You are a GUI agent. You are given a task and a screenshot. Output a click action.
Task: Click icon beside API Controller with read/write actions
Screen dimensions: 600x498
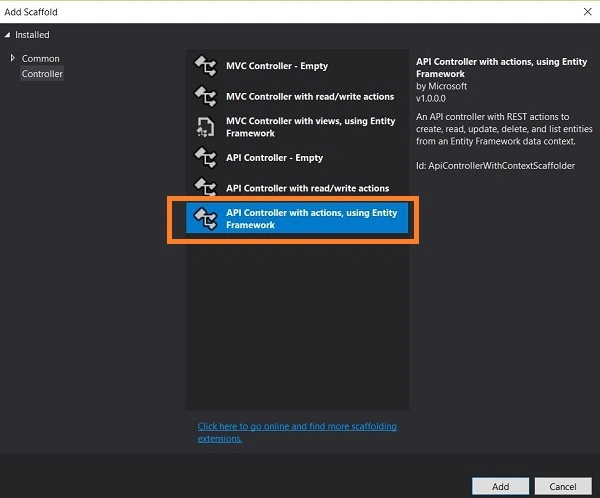(x=205, y=187)
